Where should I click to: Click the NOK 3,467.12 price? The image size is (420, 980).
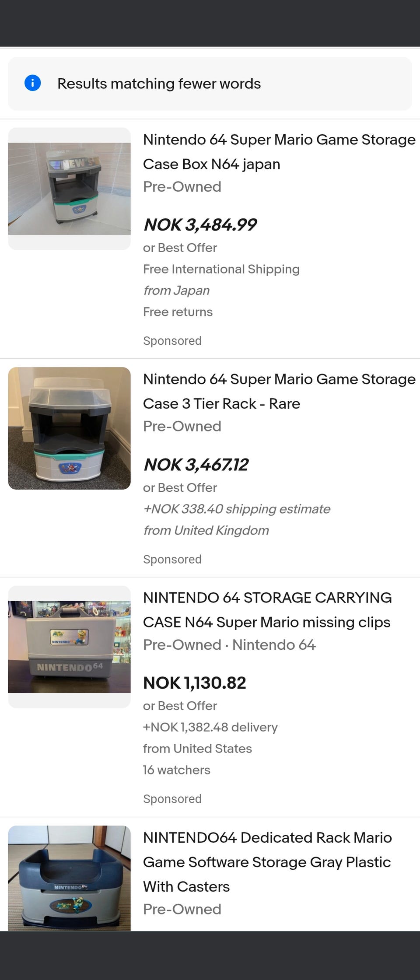tap(196, 465)
